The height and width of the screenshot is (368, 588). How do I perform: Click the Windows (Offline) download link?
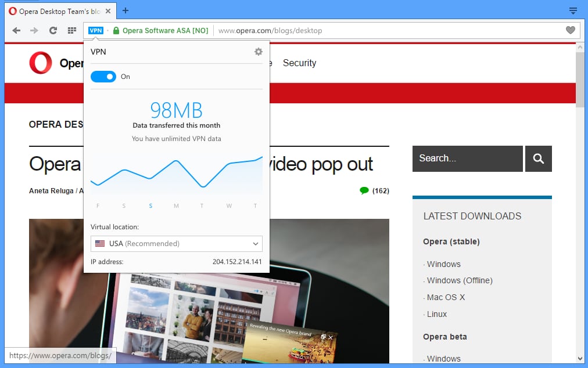(x=460, y=280)
